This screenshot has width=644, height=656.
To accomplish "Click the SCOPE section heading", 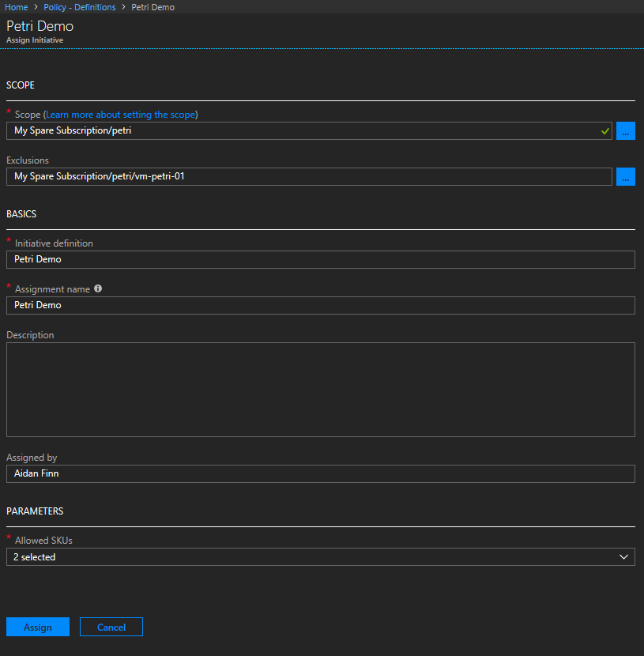I will (20, 85).
